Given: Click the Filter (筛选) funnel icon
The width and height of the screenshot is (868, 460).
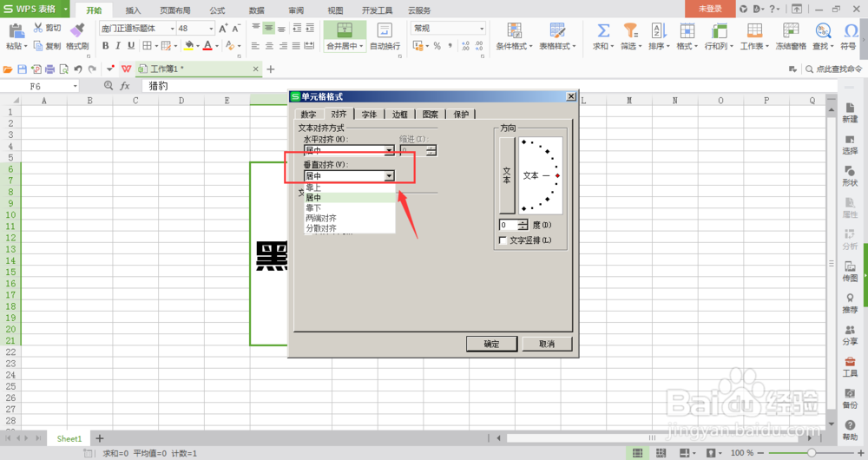Looking at the screenshot, I should point(630,31).
